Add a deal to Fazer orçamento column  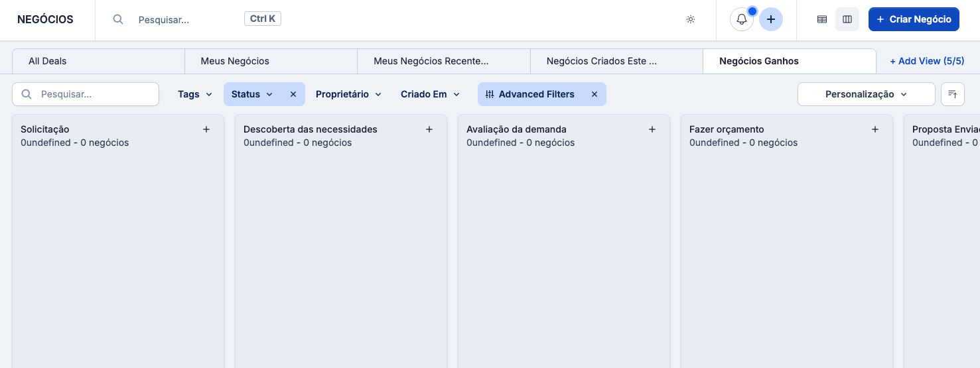875,129
